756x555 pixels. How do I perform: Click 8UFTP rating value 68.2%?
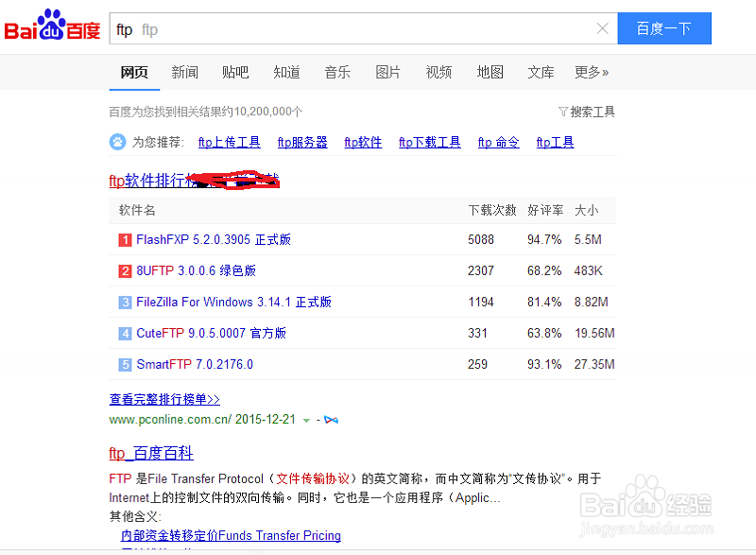pos(544,270)
